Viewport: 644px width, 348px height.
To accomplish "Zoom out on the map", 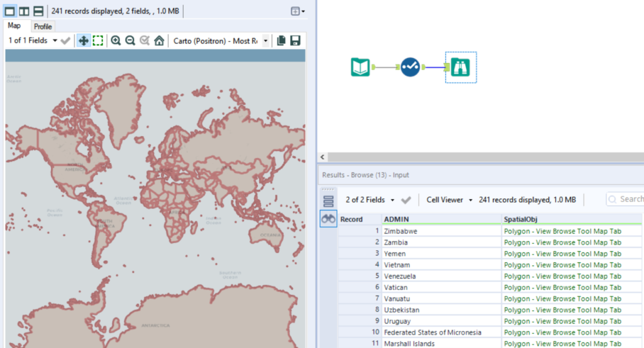I will pos(130,41).
